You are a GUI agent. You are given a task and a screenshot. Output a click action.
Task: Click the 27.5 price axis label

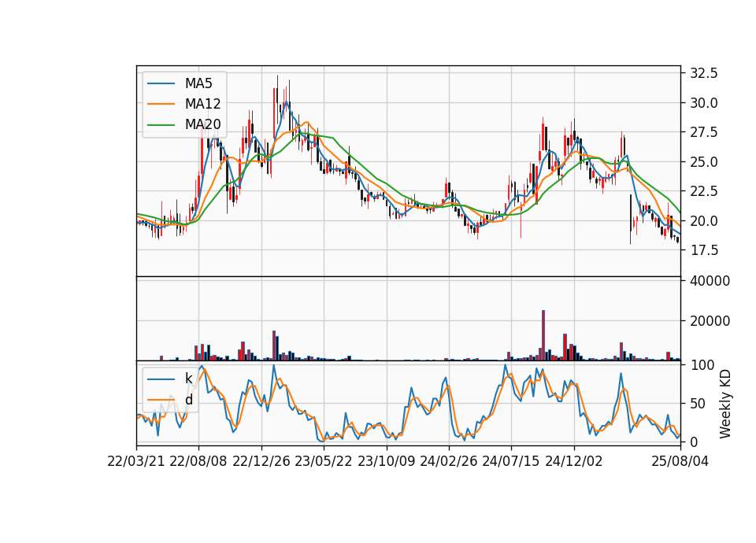[704, 132]
